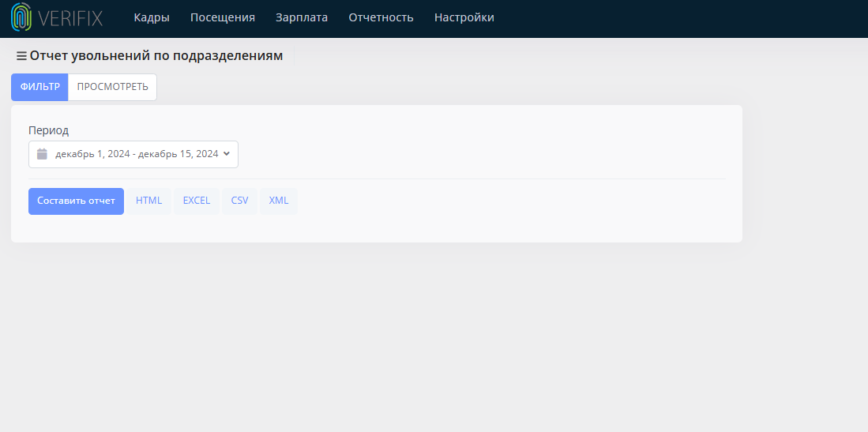
Task: Export the report as HTML
Action: (149, 201)
